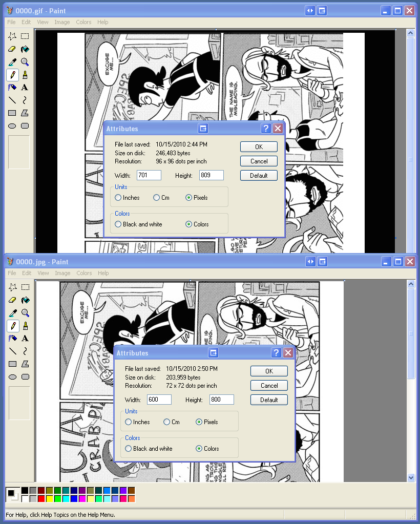Click Cancel in 0000.jpg Attributes dialog
The image size is (420, 524).
click(269, 385)
